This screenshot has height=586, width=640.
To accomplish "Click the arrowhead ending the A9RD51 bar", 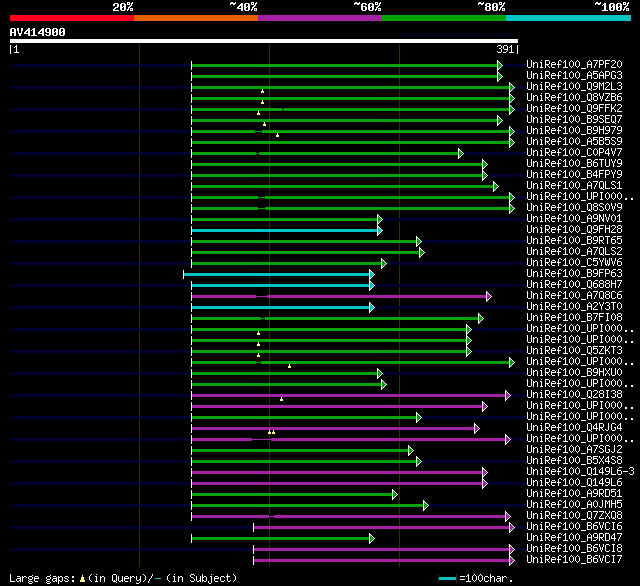I will [x=395, y=495].
